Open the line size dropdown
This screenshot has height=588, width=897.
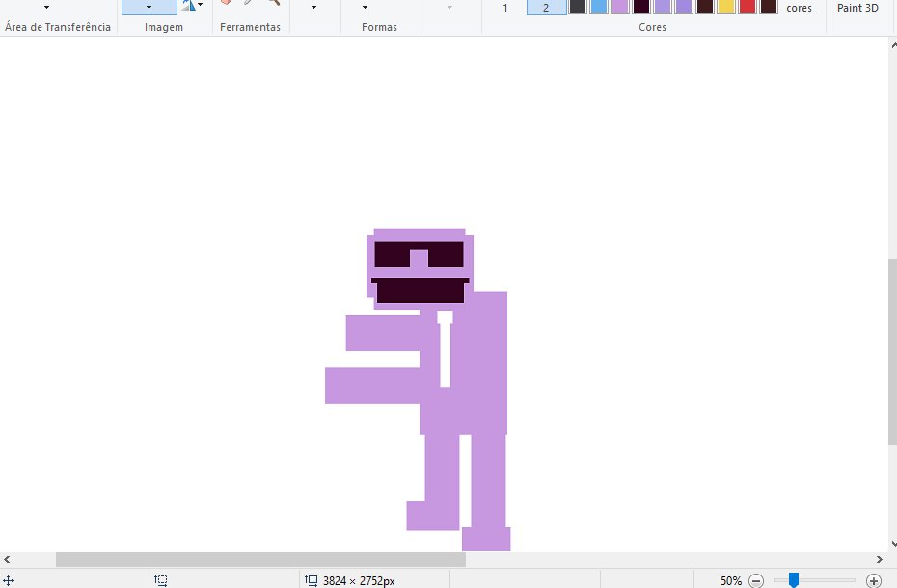449,7
